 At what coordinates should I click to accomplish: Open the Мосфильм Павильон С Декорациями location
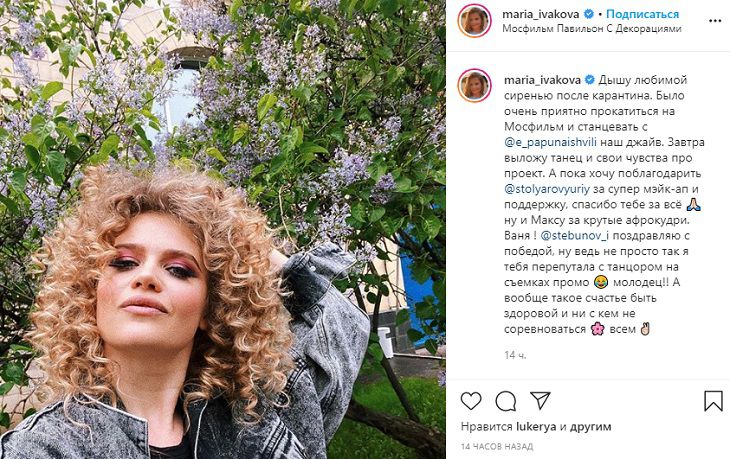point(592,29)
